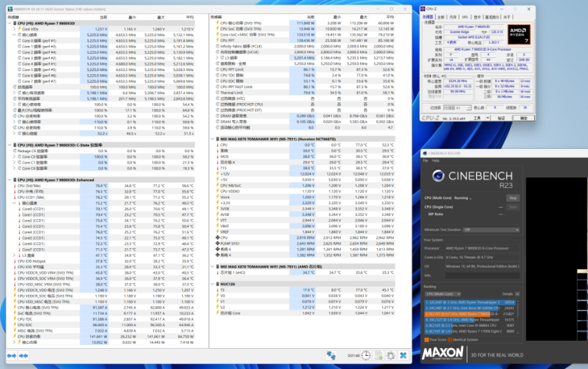Collapse the MSI MAG X870 TOMAHAWK (Nuvoton NCT6687D) group

point(213,139)
